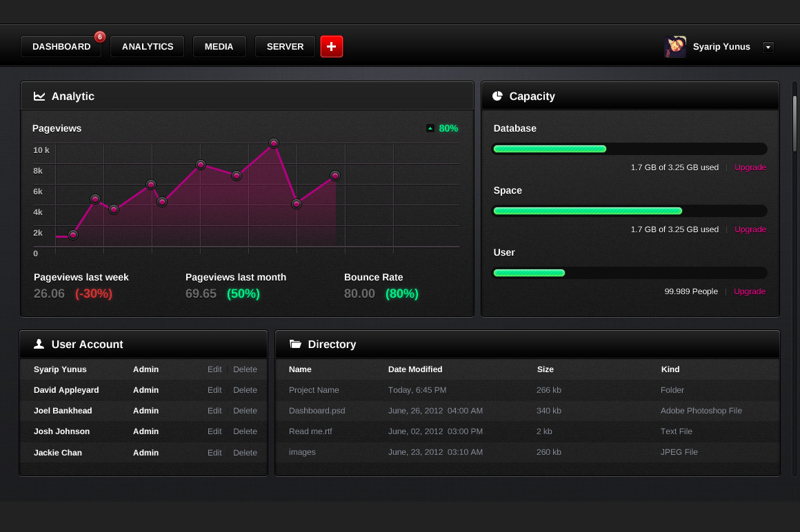800x532 pixels.
Task: Open the user profile dropdown arrow
Action: pos(768,48)
